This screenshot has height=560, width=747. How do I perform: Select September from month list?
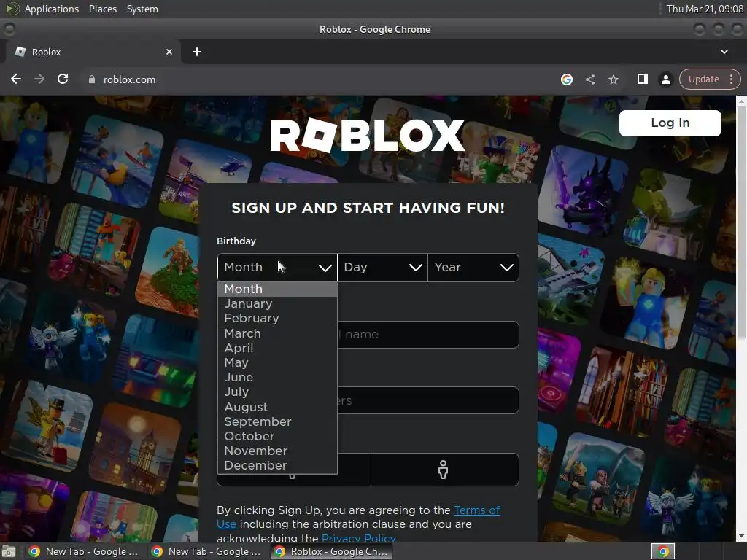(277, 422)
